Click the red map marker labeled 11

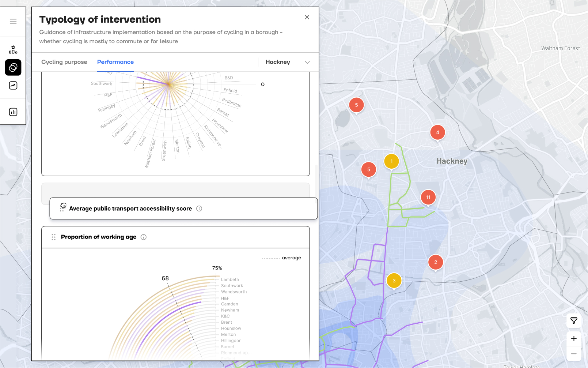coord(428,197)
